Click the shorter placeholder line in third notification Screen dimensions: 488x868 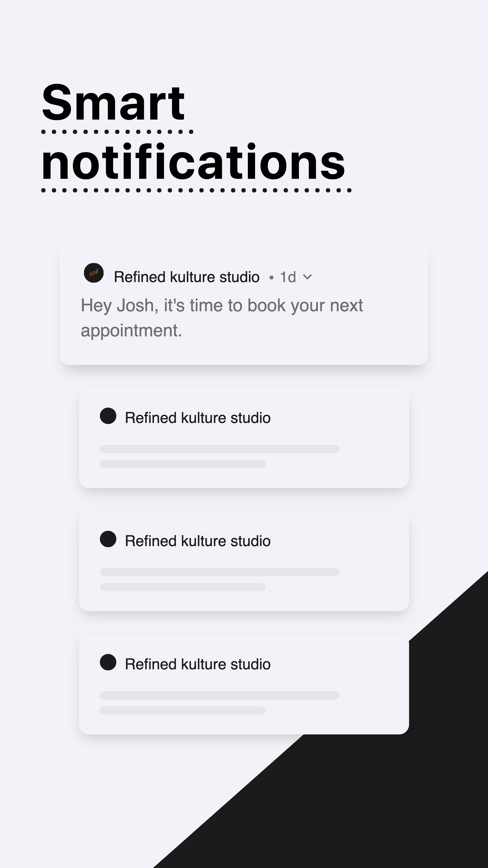click(x=183, y=587)
